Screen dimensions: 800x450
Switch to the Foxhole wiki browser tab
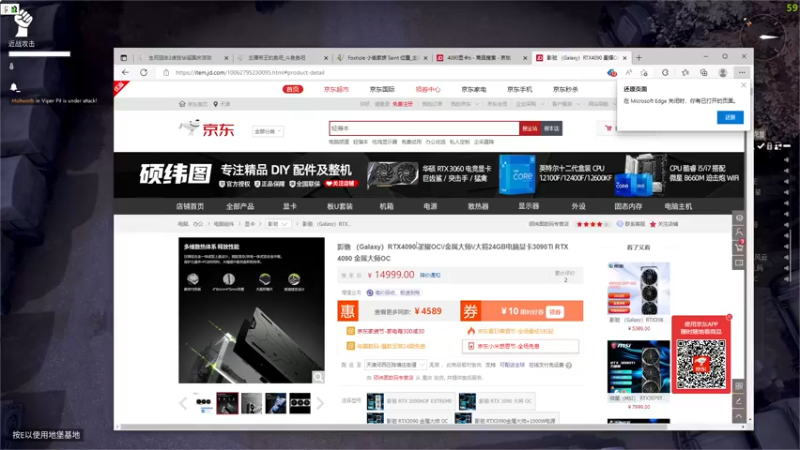pyautogui.click(x=383, y=58)
